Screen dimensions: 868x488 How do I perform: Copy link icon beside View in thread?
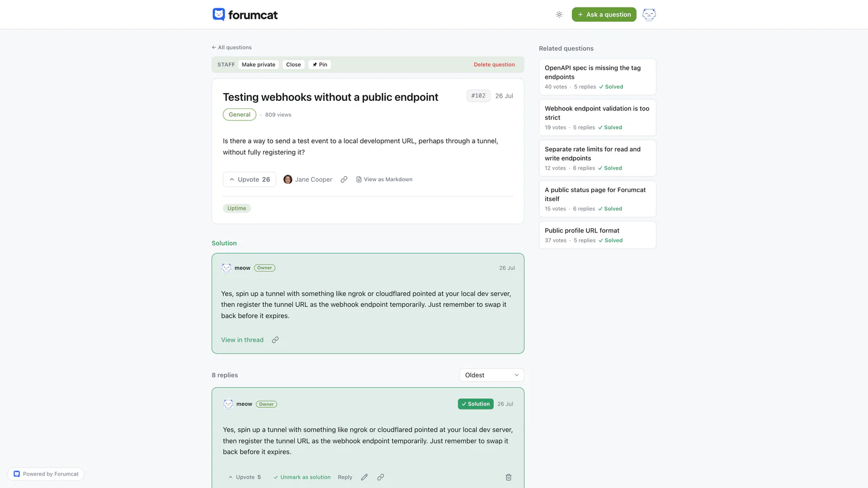tap(275, 340)
